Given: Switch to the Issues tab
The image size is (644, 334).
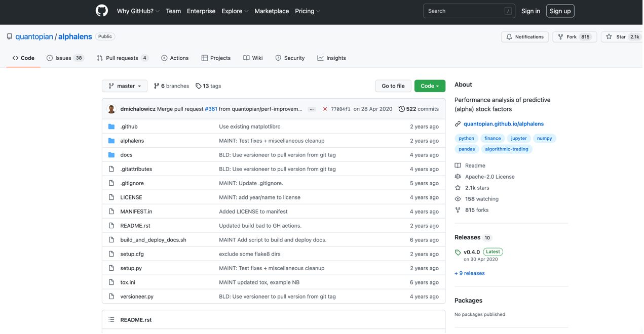Looking at the screenshot, I should pyautogui.click(x=65, y=58).
